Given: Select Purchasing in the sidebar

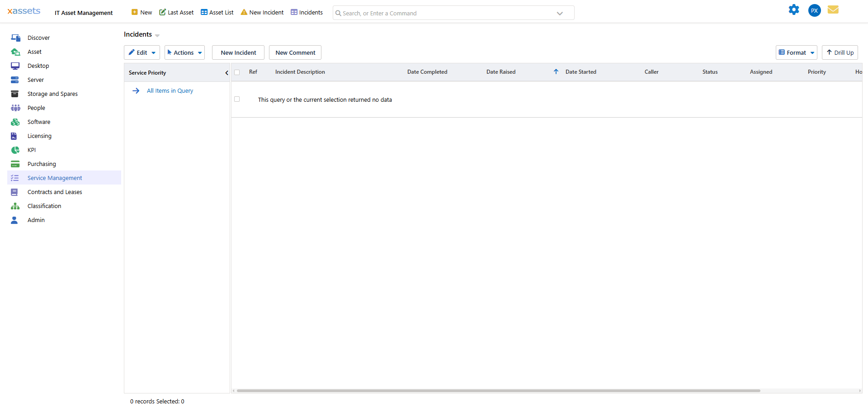Looking at the screenshot, I should (42, 164).
